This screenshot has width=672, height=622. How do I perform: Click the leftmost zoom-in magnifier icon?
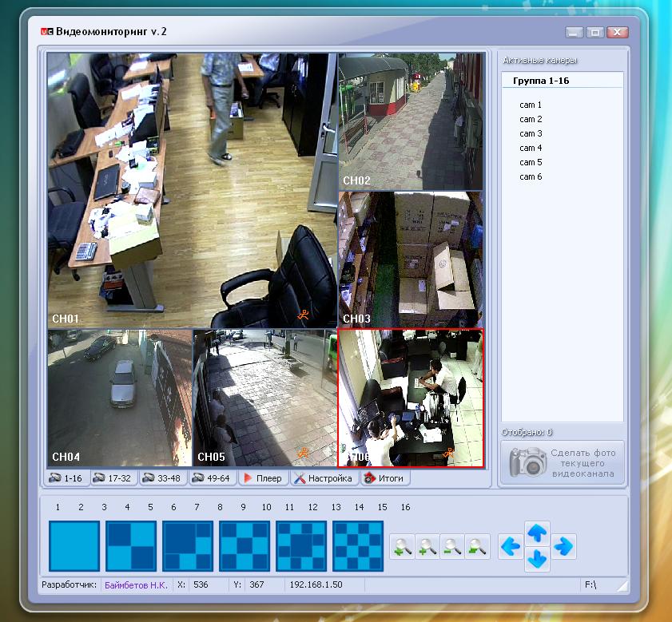(x=403, y=547)
